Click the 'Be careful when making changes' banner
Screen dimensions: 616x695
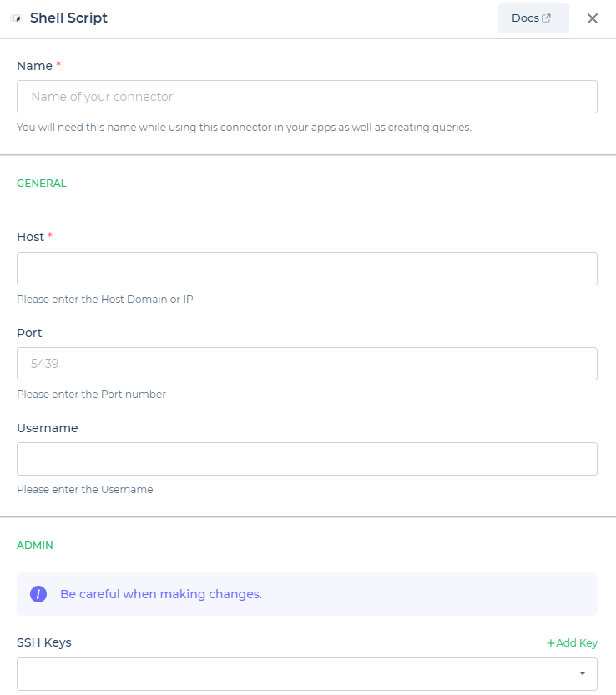tap(307, 594)
